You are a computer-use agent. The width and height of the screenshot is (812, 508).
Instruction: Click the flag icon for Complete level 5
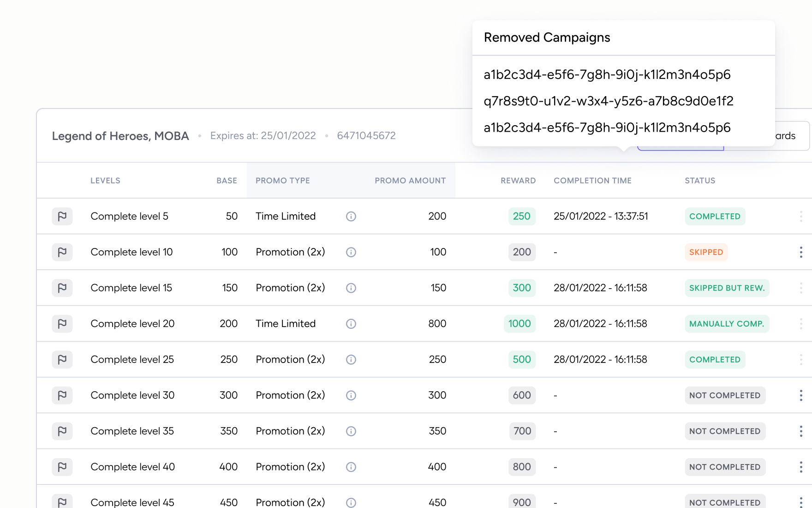(62, 216)
